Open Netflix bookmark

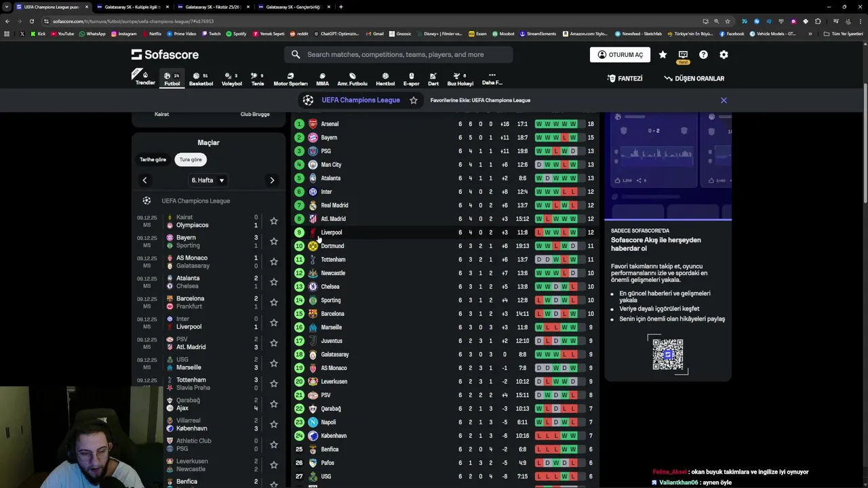click(x=152, y=34)
